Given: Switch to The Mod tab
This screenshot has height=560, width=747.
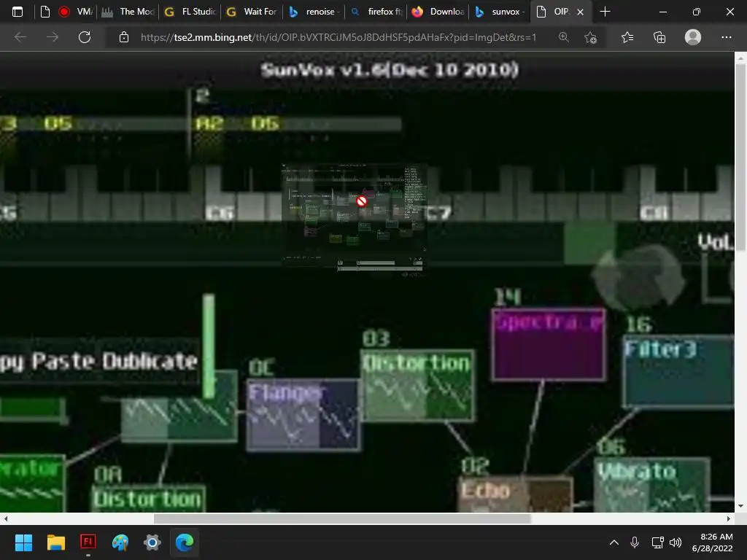Looking at the screenshot, I should tap(128, 12).
